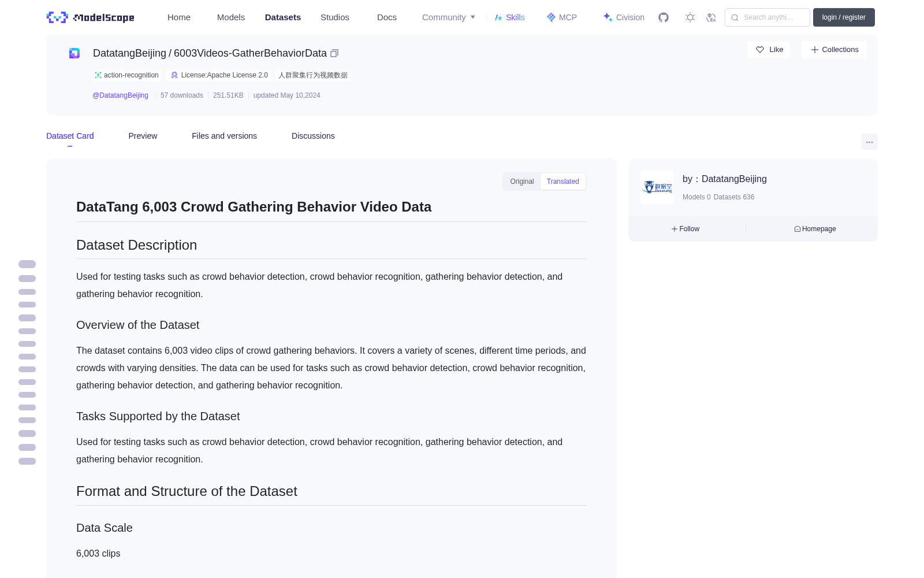The image size is (924, 578).
Task: Toggle light/dark theme sun icon
Action: pos(690,17)
